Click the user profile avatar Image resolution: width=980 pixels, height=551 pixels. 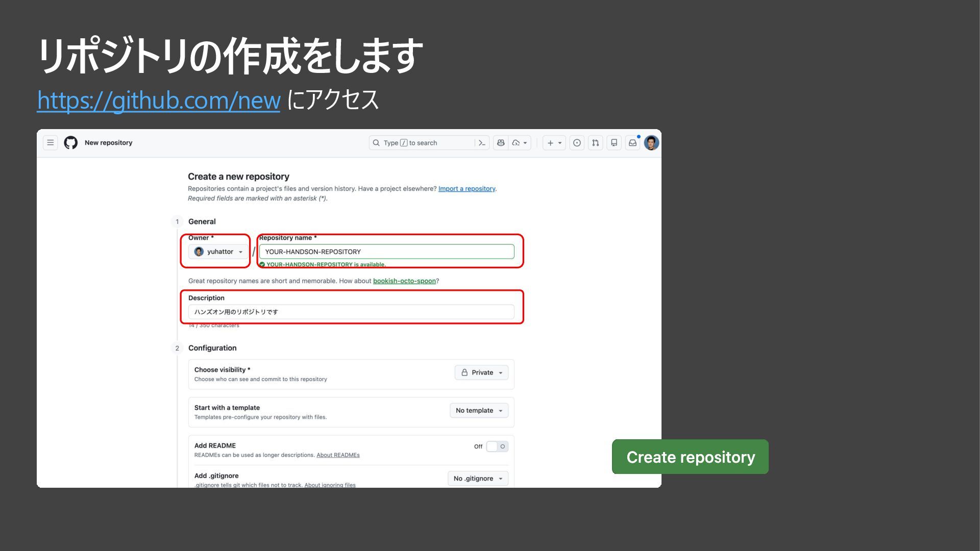(651, 143)
